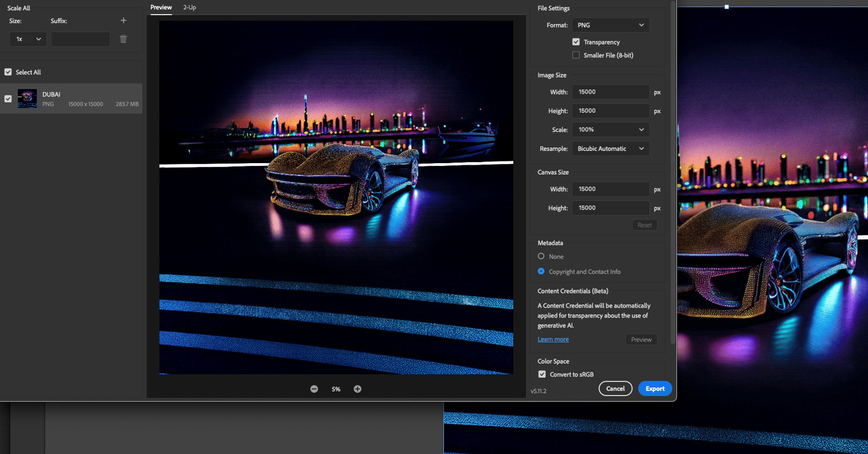This screenshot has width=868, height=454.
Task: Choose None metadata radio button
Action: click(541, 256)
